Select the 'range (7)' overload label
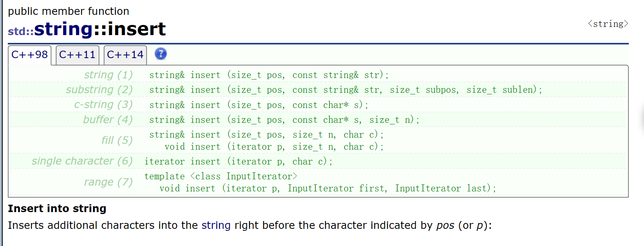The image size is (644, 246). point(108,182)
